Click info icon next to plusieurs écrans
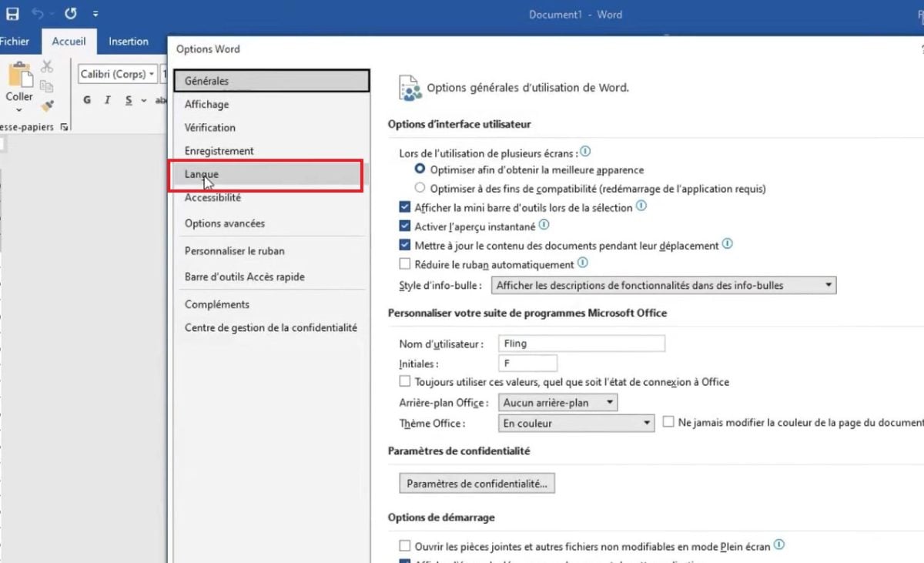The image size is (924, 563). pyautogui.click(x=585, y=152)
